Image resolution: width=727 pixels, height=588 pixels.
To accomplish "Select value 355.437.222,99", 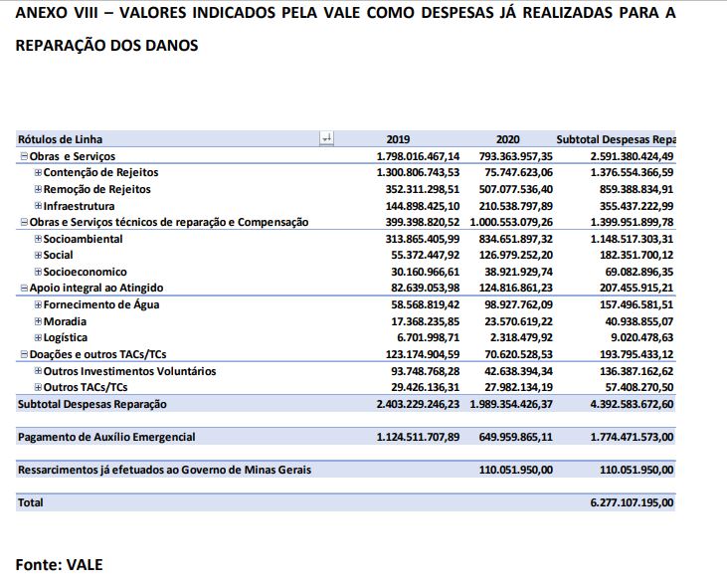I will [636, 206].
